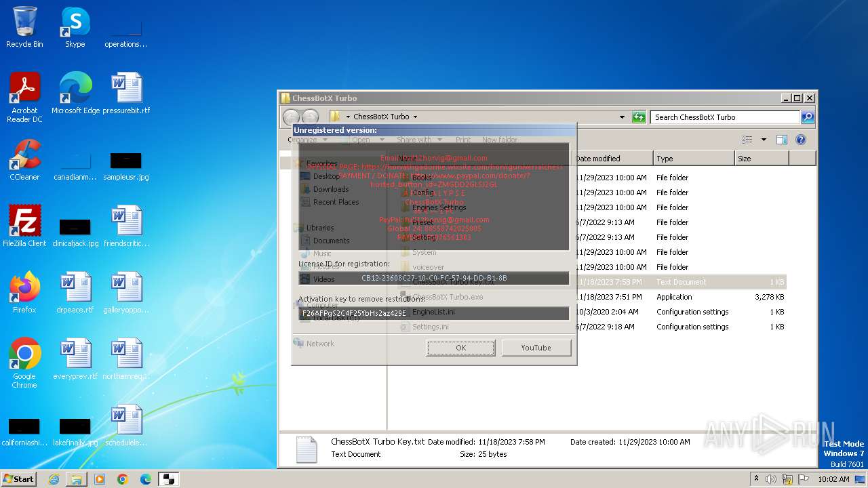Open Explorer help button
868x488 pixels.
[x=800, y=140]
